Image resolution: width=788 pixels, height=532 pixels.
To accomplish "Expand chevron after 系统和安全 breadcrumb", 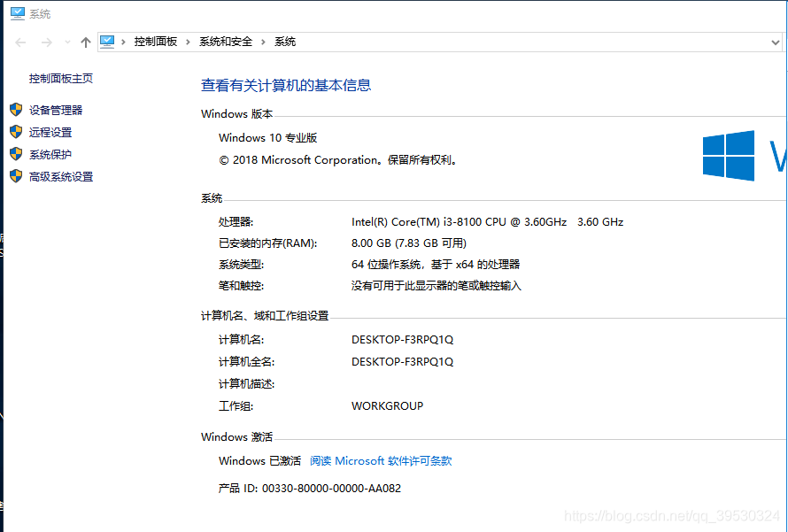I will point(263,42).
